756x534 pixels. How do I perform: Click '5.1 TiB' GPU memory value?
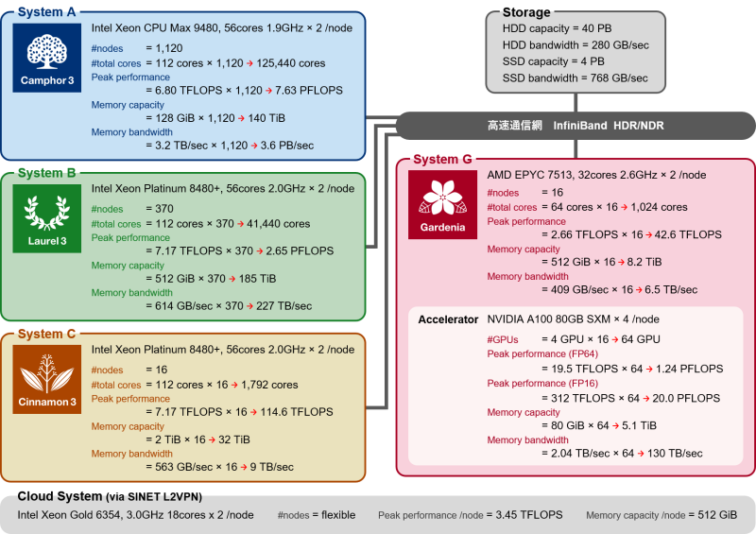[640, 425]
